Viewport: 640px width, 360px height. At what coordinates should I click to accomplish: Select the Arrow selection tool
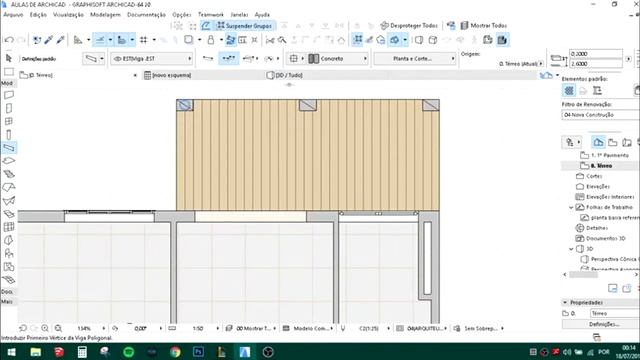point(9,58)
